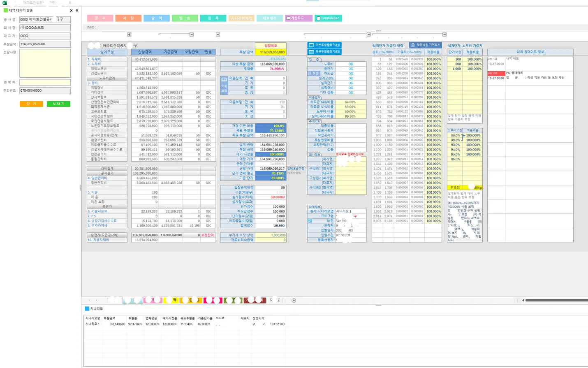Click the 투찰금액 field 116,069,050,000
Image resolution: width=588 pixels, height=368 pixels.
click(x=45, y=44)
